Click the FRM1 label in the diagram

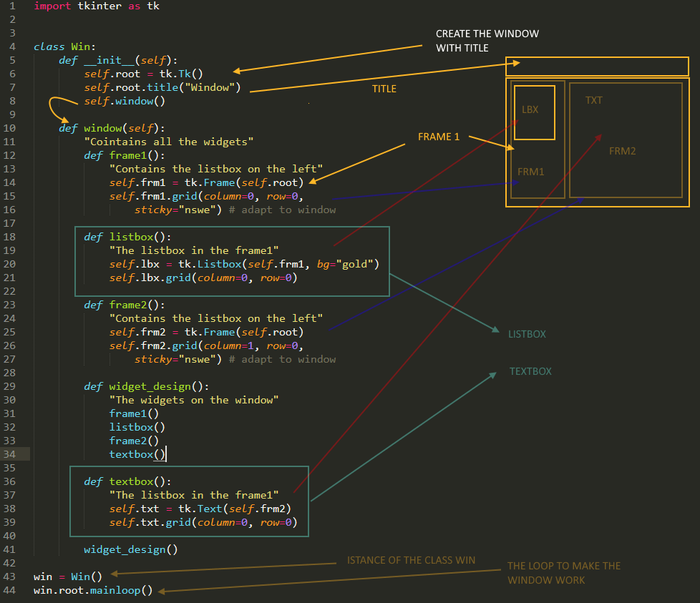point(530,172)
